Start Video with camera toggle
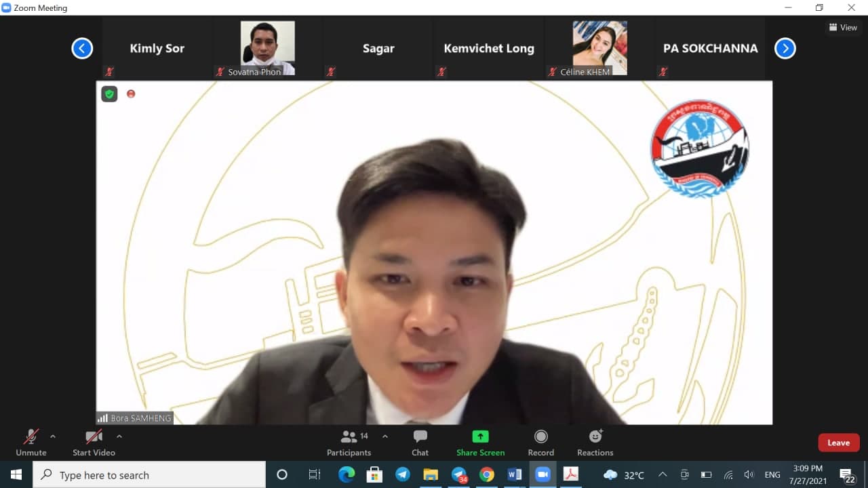868x488 pixels. 94,443
